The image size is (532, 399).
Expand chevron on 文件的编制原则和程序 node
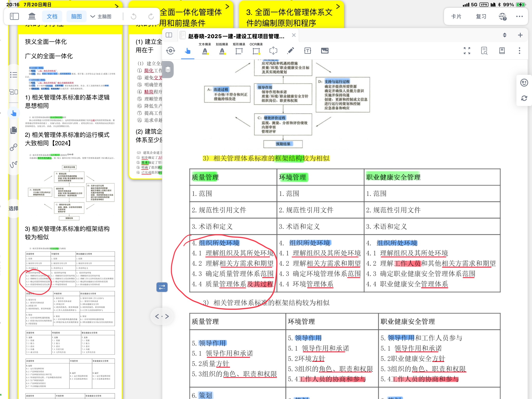tap(338, 6)
